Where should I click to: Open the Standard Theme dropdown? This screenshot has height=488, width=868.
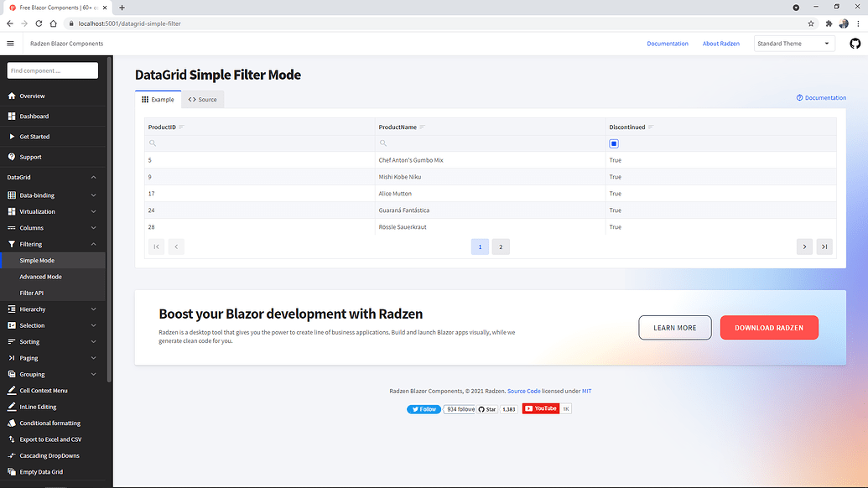[793, 43]
